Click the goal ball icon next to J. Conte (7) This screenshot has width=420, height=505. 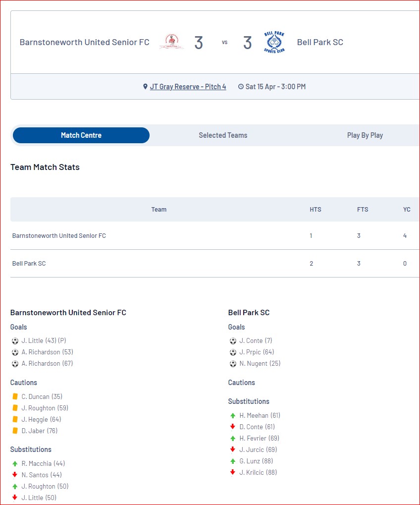pos(233,341)
